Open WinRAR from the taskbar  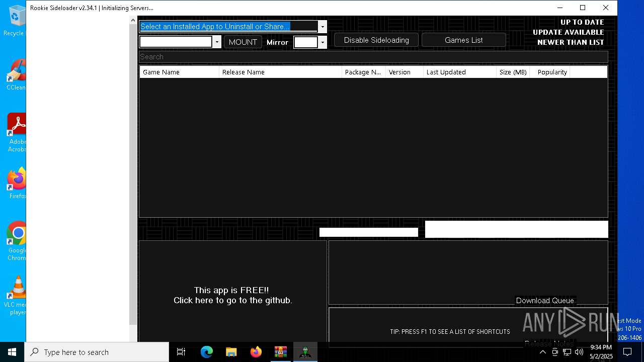tap(280, 352)
